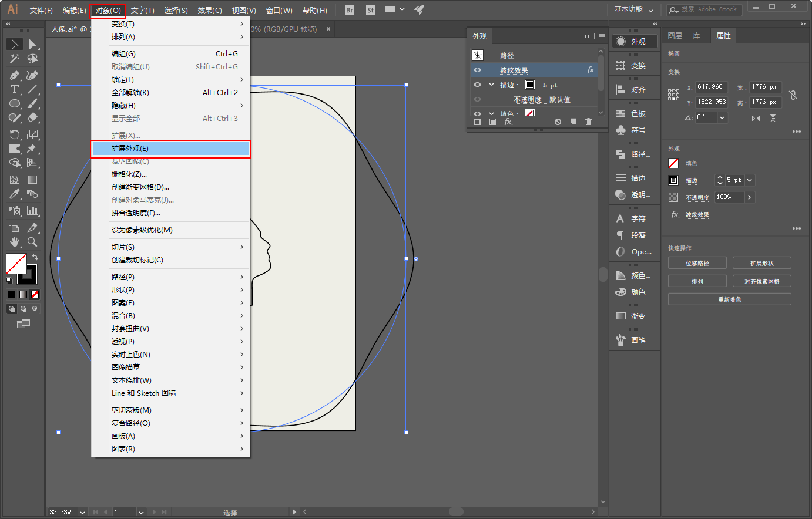Open 剪切蒙版(M) submenu

[171, 410]
